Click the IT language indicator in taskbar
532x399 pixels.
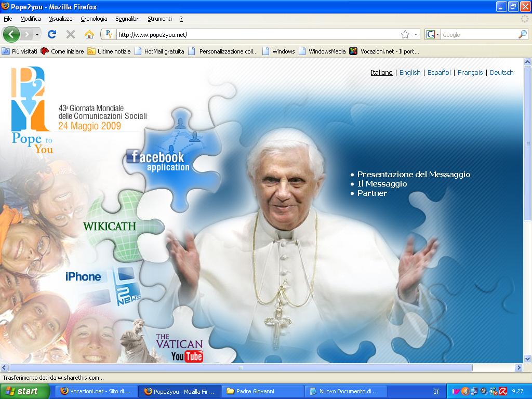[436, 392]
